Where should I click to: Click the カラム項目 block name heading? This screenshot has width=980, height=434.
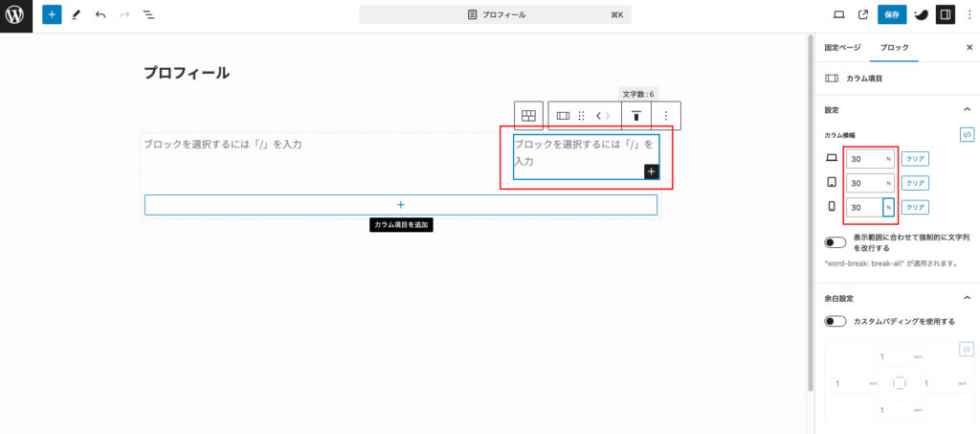pyautogui.click(x=864, y=79)
